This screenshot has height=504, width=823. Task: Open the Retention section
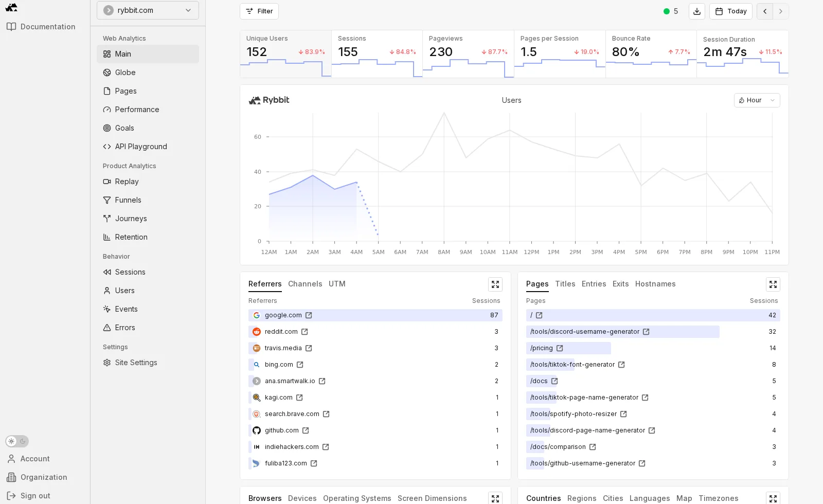tap(148, 237)
